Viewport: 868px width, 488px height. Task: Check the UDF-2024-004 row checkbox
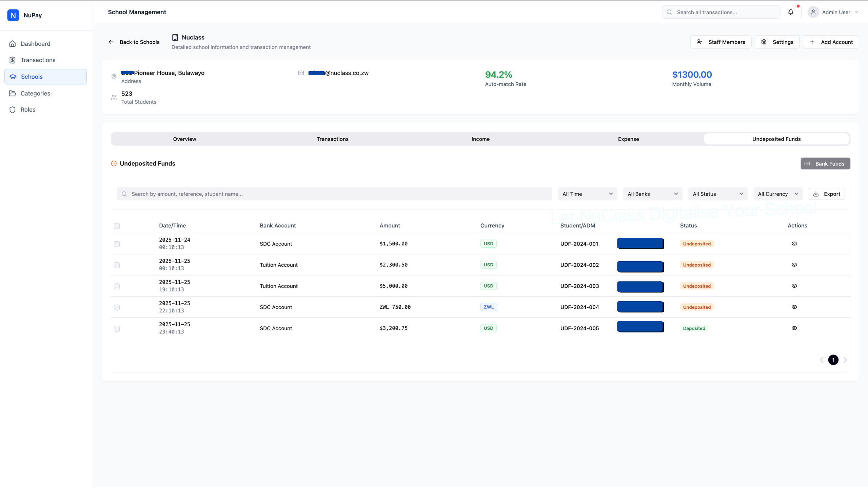[x=117, y=307]
